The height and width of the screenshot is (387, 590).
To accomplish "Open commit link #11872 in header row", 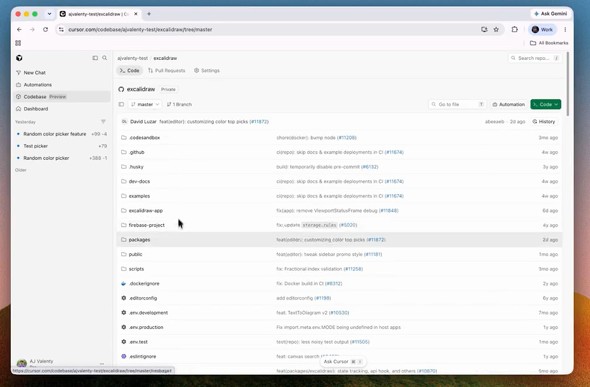I will point(259,122).
